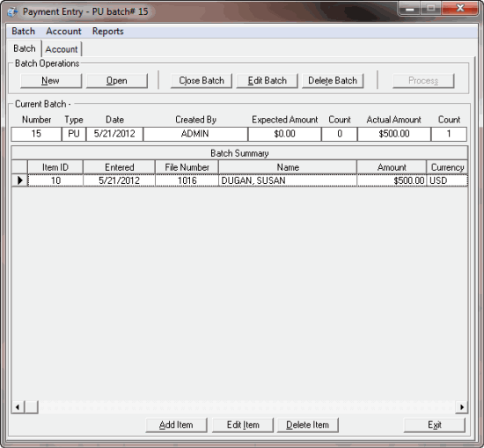The width and height of the screenshot is (484, 448).
Task: Click the batch Number field showing 15
Action: [x=36, y=134]
